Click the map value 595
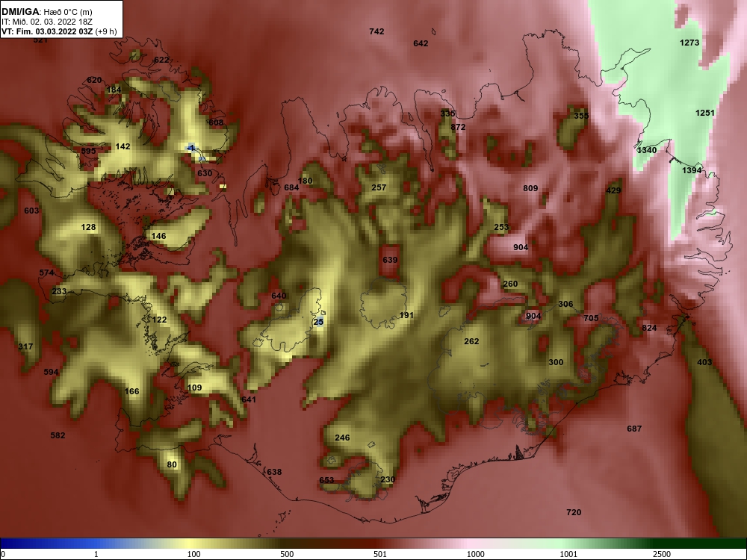This screenshot has width=747, height=560. click(x=89, y=151)
